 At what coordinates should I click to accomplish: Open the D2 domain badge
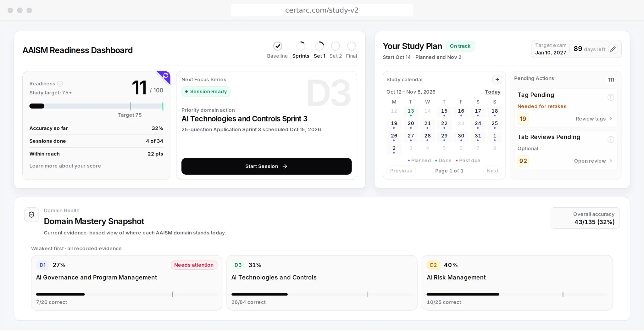point(433,265)
